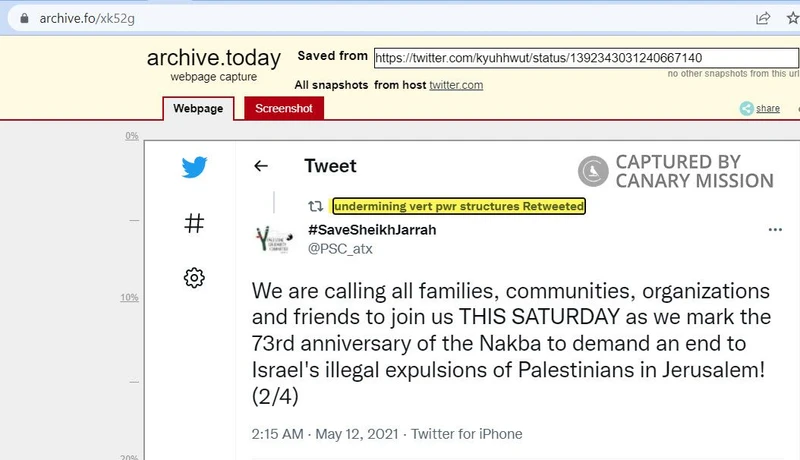Click the back arrow beside Tweet

[261, 166]
